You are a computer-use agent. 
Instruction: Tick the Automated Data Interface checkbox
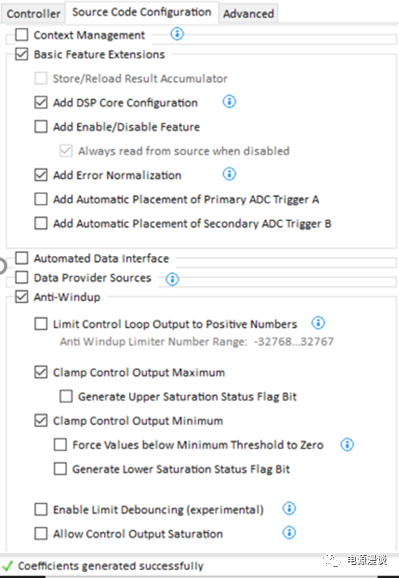(x=21, y=258)
